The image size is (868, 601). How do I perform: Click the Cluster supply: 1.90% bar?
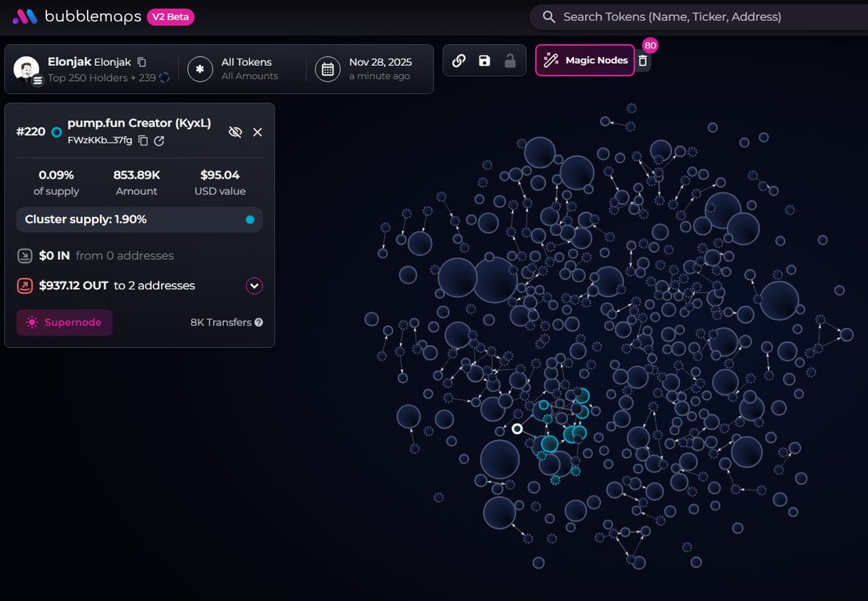(x=140, y=219)
